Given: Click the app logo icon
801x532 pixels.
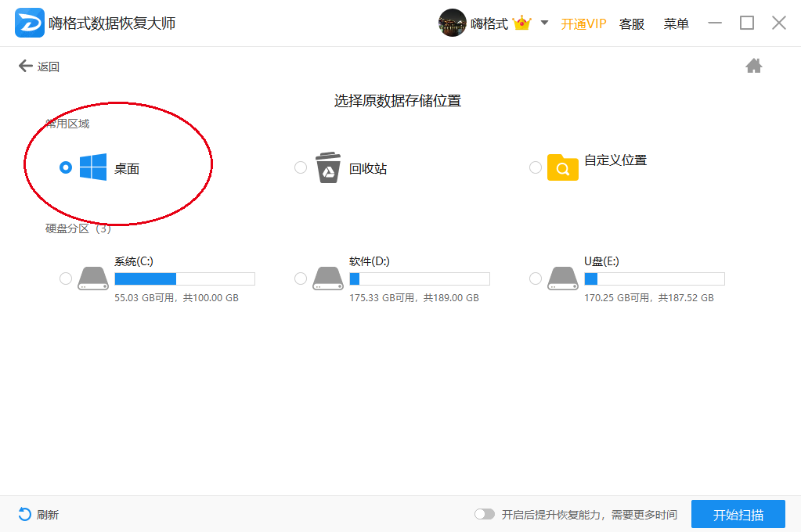Looking at the screenshot, I should tap(29, 23).
